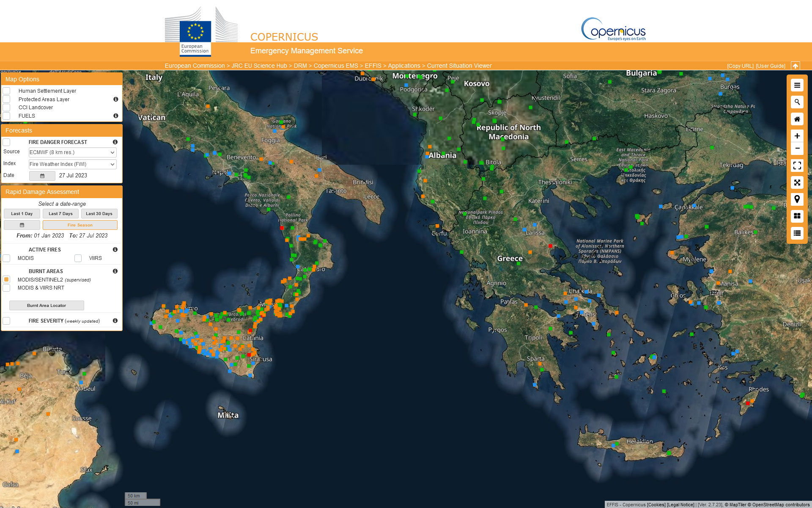The image size is (812, 508).
Task: Enable MODIS active fires checkbox
Action: (x=6, y=258)
